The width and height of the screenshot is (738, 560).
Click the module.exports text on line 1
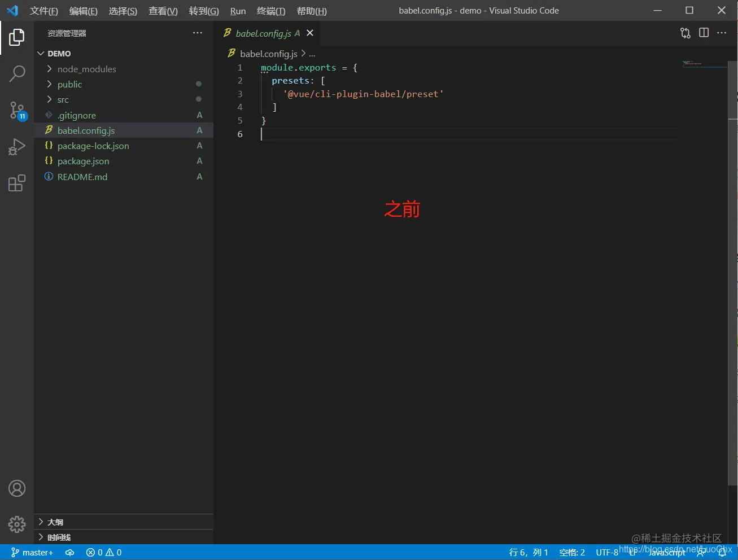298,68
